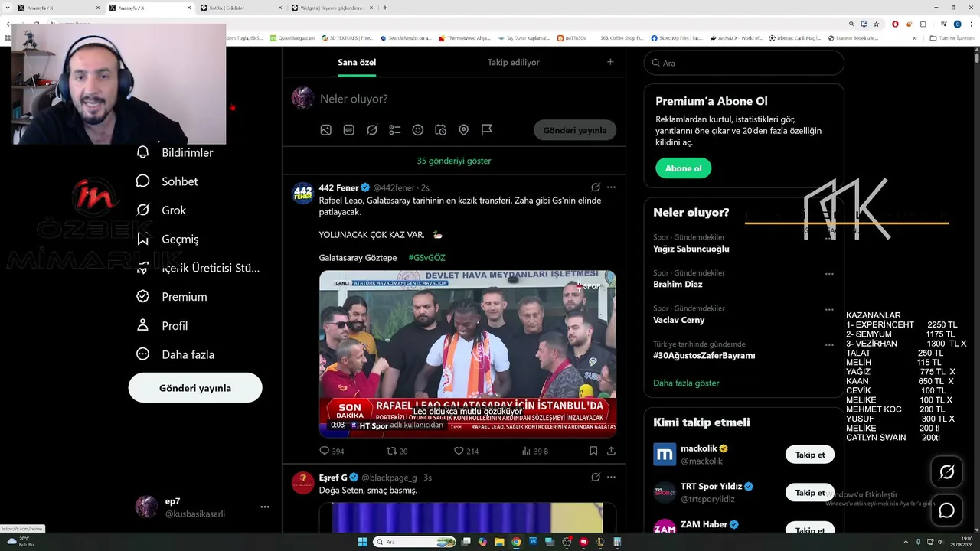Image resolution: width=980 pixels, height=551 pixels.
Task: Follow TRT Spor Yıldız with Takip et
Action: pyautogui.click(x=810, y=493)
